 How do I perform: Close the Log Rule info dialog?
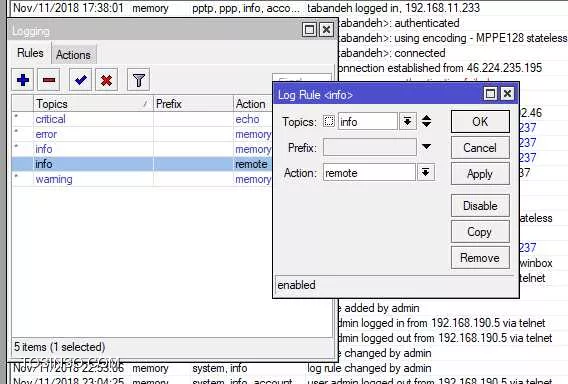click(x=507, y=94)
